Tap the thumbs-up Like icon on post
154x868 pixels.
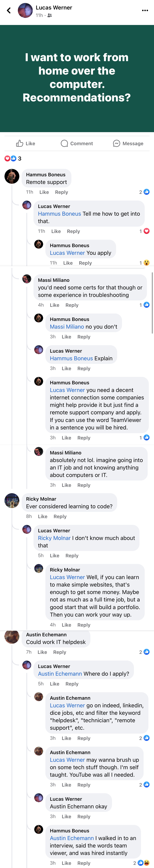(x=20, y=143)
